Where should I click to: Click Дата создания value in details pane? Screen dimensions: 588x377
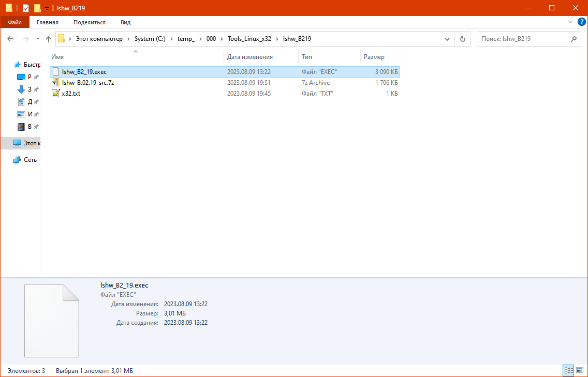(x=186, y=322)
